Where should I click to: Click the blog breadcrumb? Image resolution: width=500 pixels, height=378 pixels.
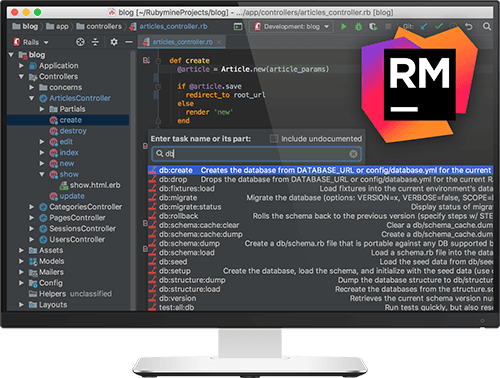pos(25,26)
